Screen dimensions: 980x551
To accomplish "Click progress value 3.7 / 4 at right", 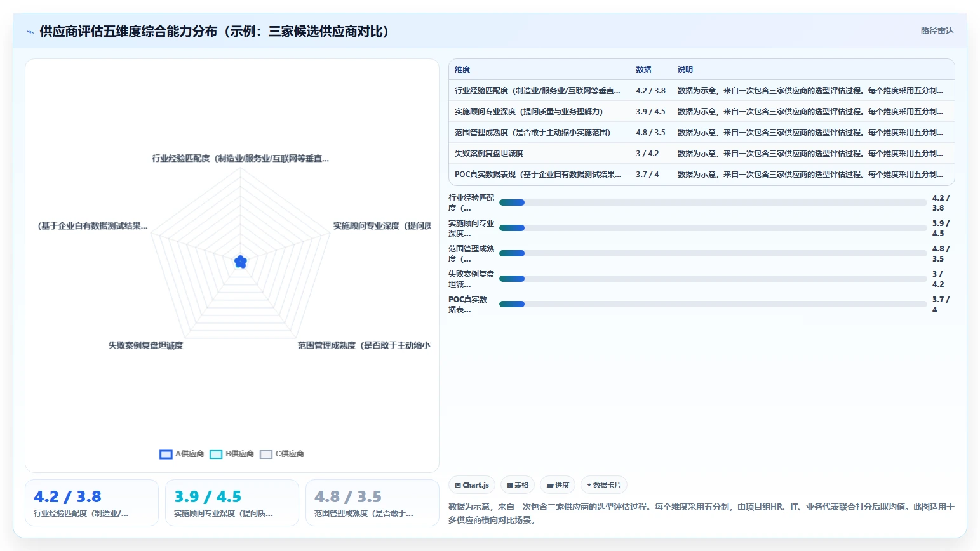I will pos(941,305).
